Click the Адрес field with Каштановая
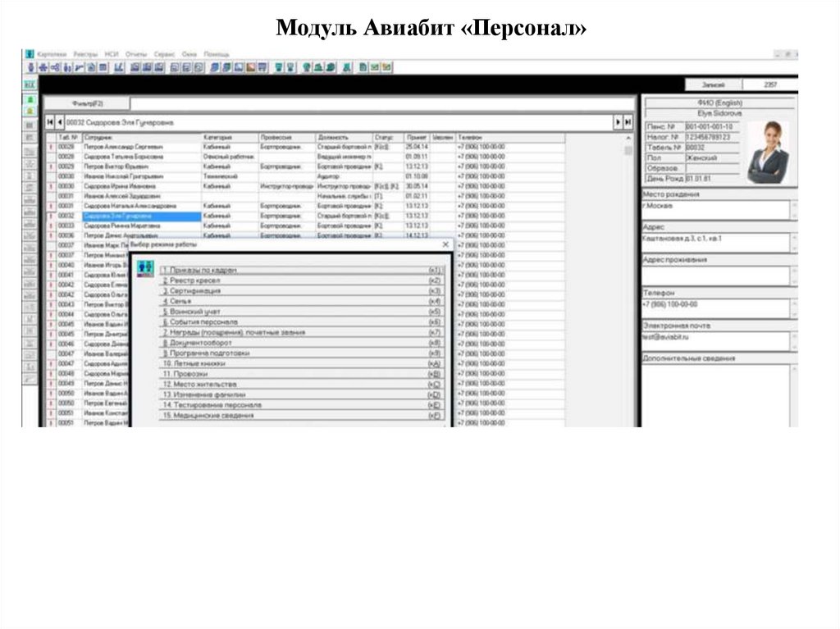Screen dimensions: 840x629 716,242
